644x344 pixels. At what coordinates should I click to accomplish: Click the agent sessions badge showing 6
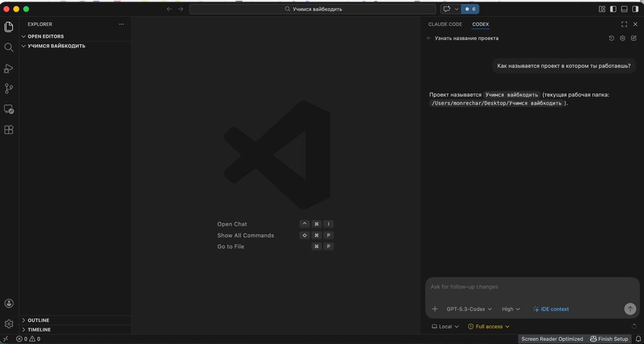[470, 9]
